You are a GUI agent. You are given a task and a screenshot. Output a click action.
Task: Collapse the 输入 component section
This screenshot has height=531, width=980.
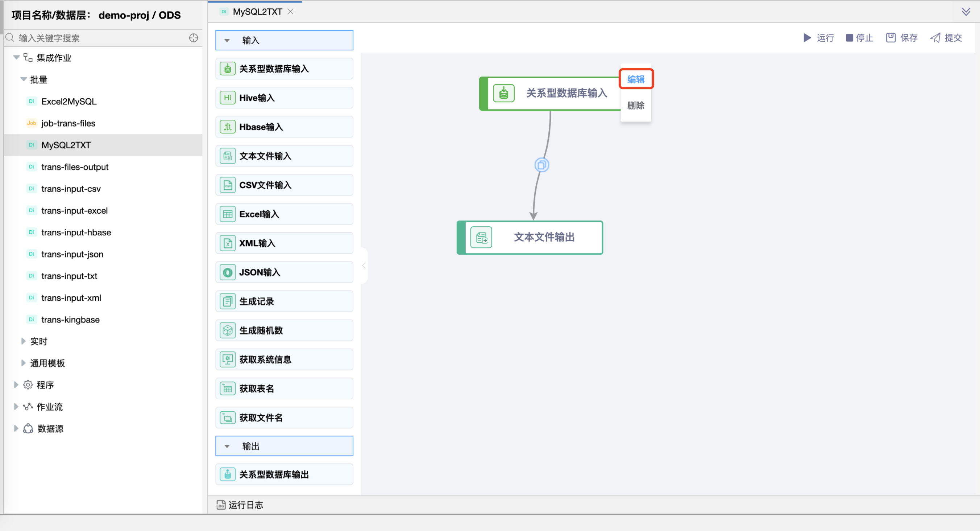coord(228,40)
